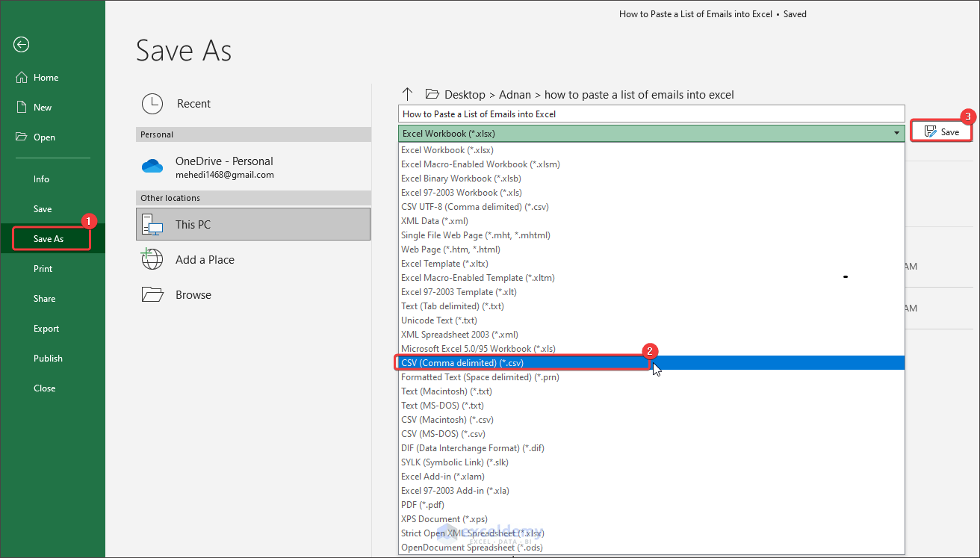Click the Desktop breadcrumb in the path
This screenshot has width=980, height=558.
coord(465,95)
